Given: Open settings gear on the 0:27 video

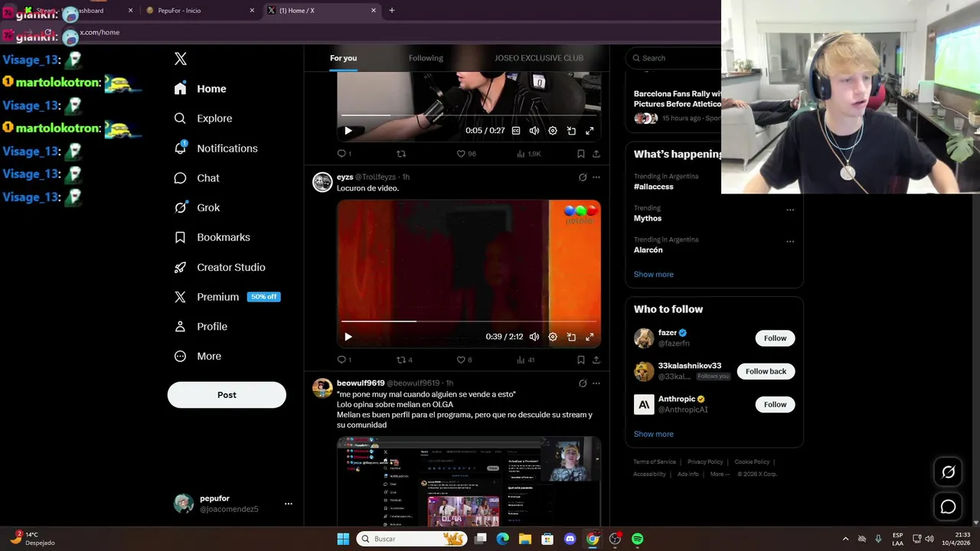Looking at the screenshot, I should click(x=553, y=131).
